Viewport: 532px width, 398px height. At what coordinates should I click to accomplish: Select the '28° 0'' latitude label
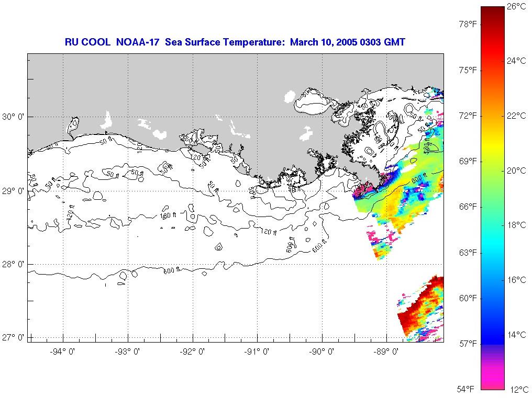[x=13, y=264]
